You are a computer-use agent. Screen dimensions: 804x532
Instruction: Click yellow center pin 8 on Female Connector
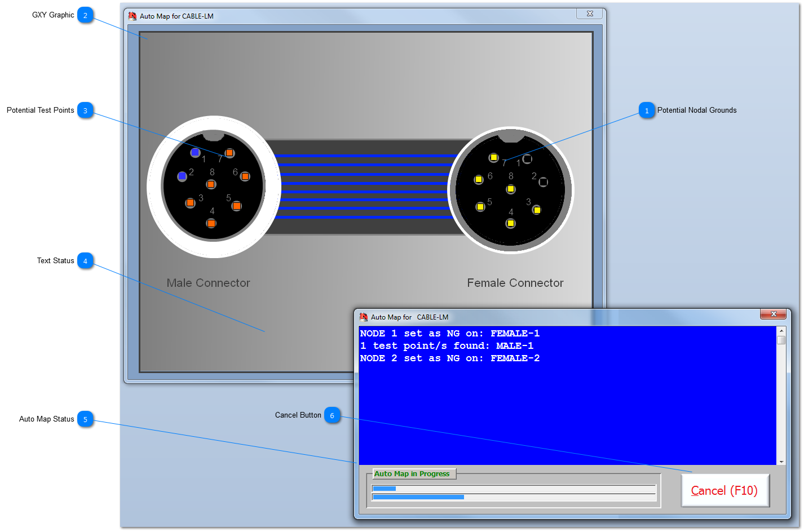pos(511,189)
